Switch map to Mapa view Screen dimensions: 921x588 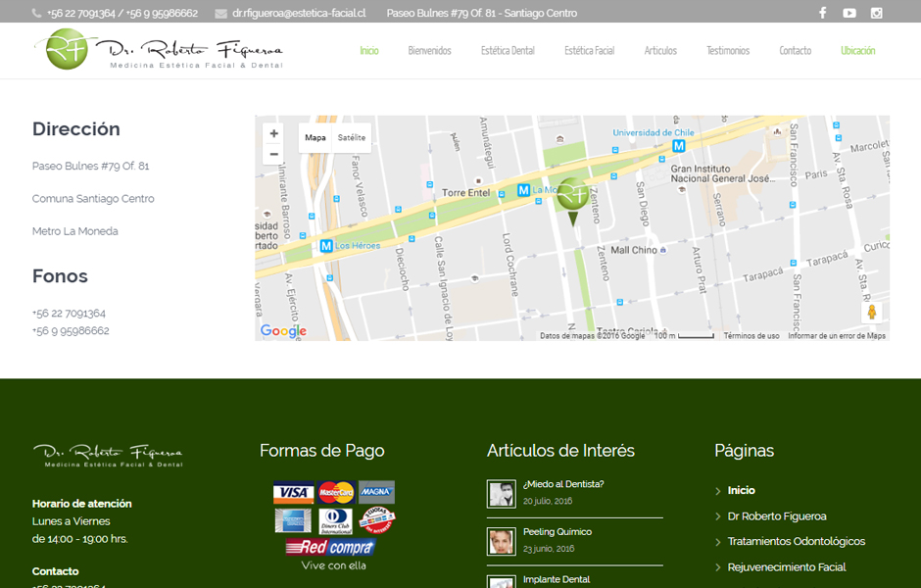(315, 137)
